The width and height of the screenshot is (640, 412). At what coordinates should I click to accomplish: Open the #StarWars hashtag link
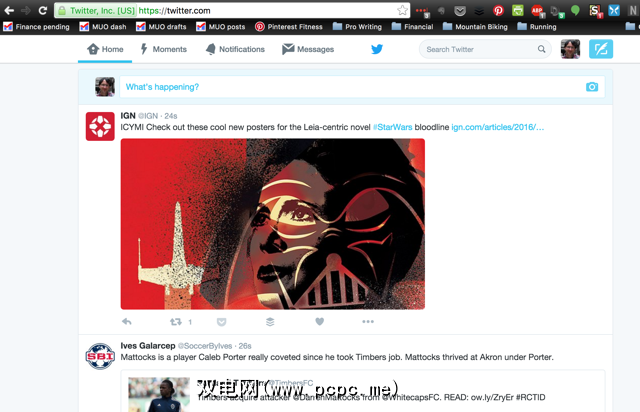[x=392, y=127]
